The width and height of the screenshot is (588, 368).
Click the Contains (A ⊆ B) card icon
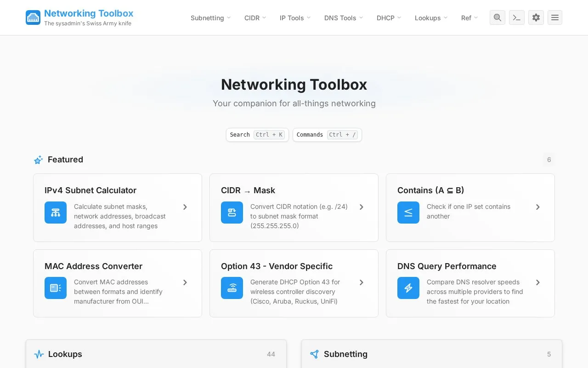408,213
